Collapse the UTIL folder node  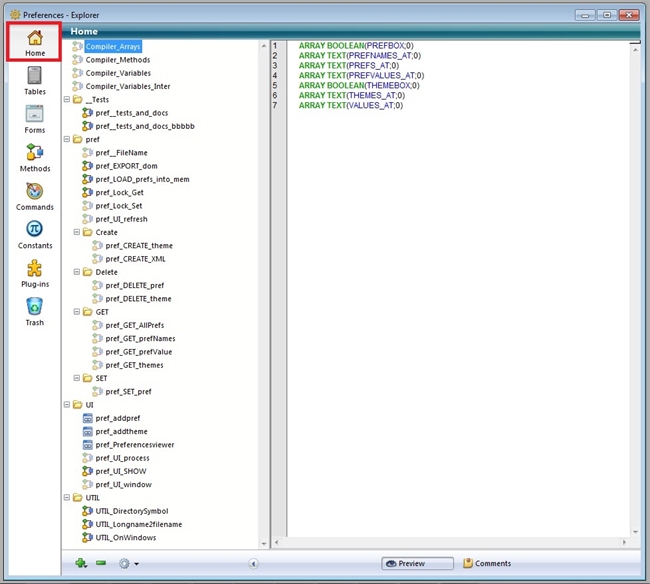(x=66, y=497)
